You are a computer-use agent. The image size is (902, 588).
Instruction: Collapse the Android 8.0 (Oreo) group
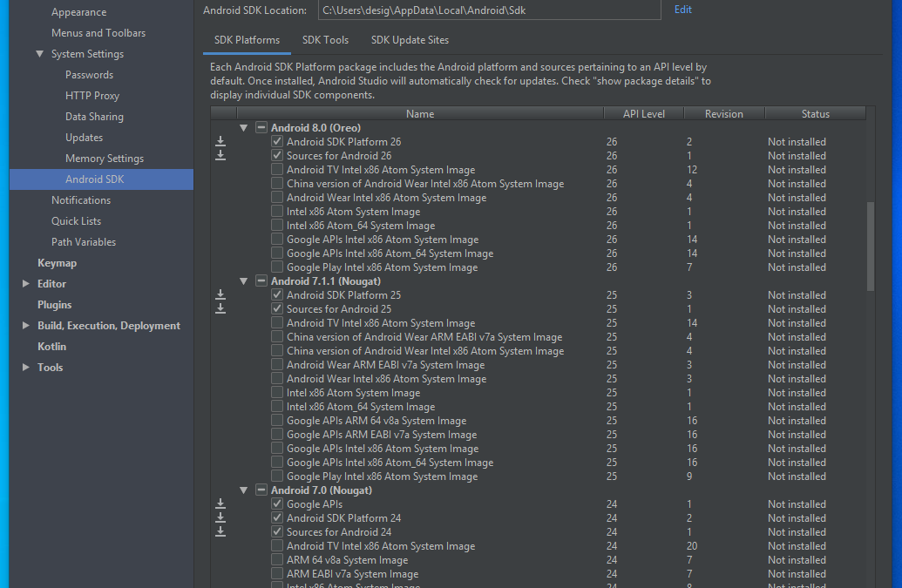tap(244, 127)
